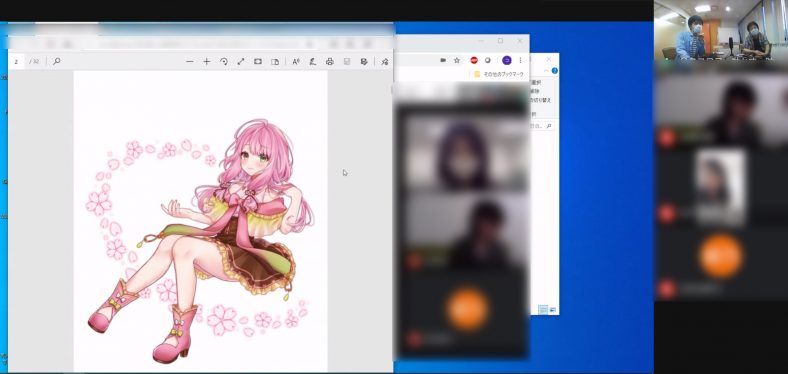Image resolution: width=788 pixels, height=374 pixels.
Task: Select the orange avatar tile in Chrome meeting
Action: coord(467,309)
